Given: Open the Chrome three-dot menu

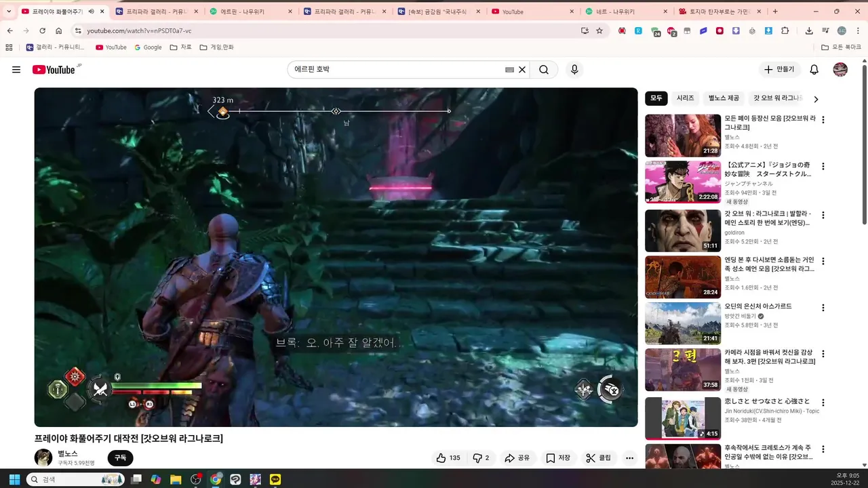Looking at the screenshot, I should (858, 30).
